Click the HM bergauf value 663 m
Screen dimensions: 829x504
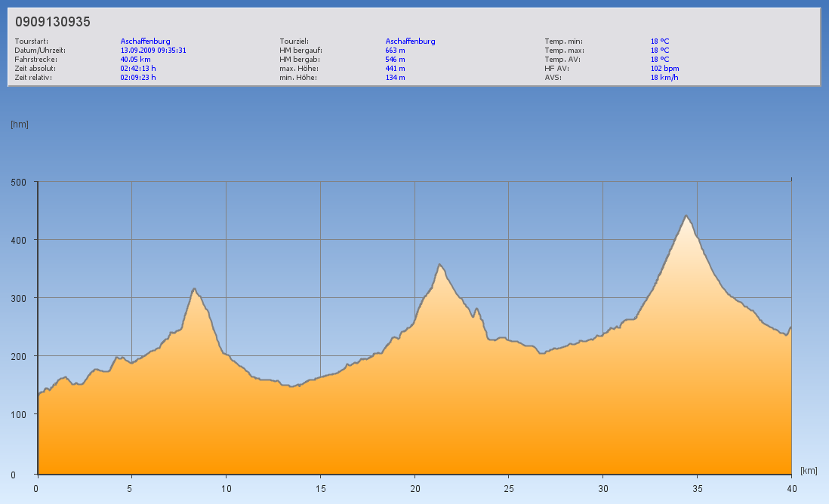coord(395,51)
